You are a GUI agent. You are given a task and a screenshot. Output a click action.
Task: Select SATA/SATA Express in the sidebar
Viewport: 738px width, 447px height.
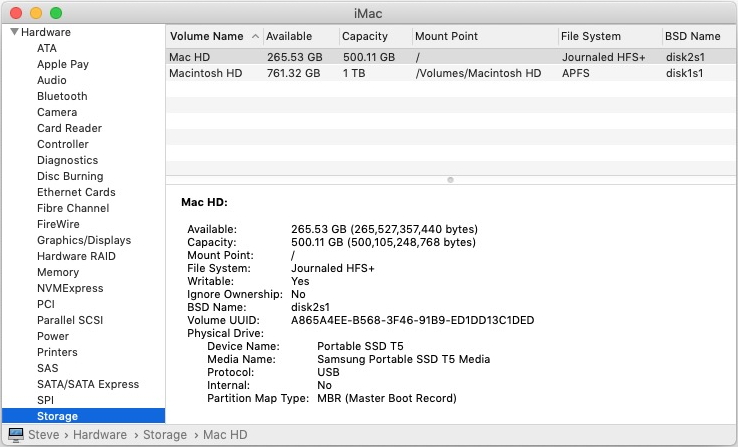tap(88, 384)
